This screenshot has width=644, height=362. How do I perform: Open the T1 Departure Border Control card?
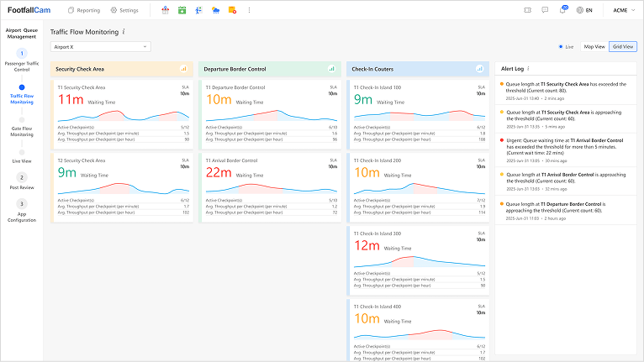click(x=270, y=114)
